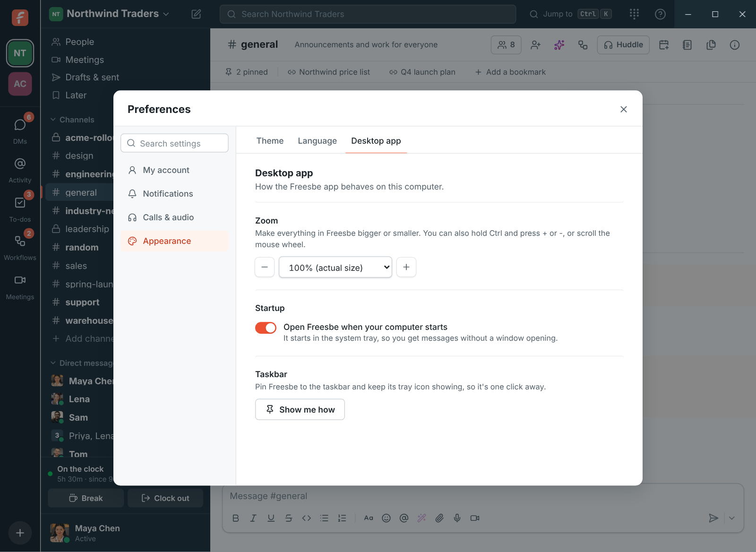Click the mention @ icon in composer
Viewport: 756px width, 552px height.
[404, 518]
